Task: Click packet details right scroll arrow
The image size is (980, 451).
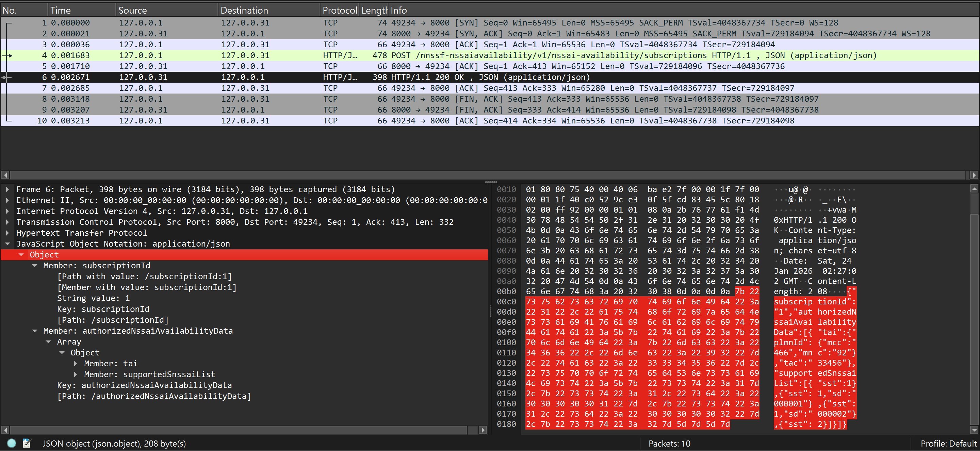Action: click(483, 430)
